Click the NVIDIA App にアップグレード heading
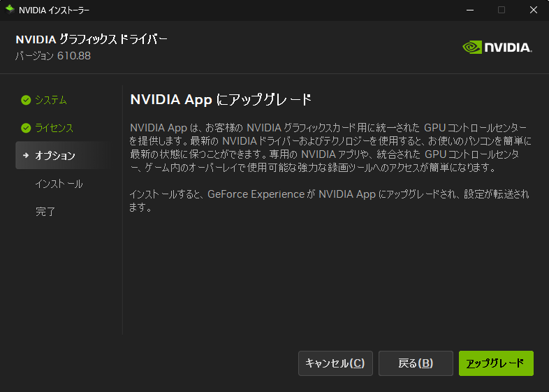 click(x=221, y=99)
